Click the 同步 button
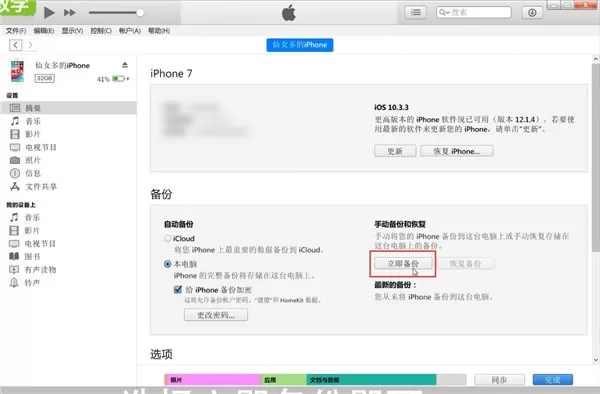This screenshot has width=600, height=394. click(x=499, y=379)
